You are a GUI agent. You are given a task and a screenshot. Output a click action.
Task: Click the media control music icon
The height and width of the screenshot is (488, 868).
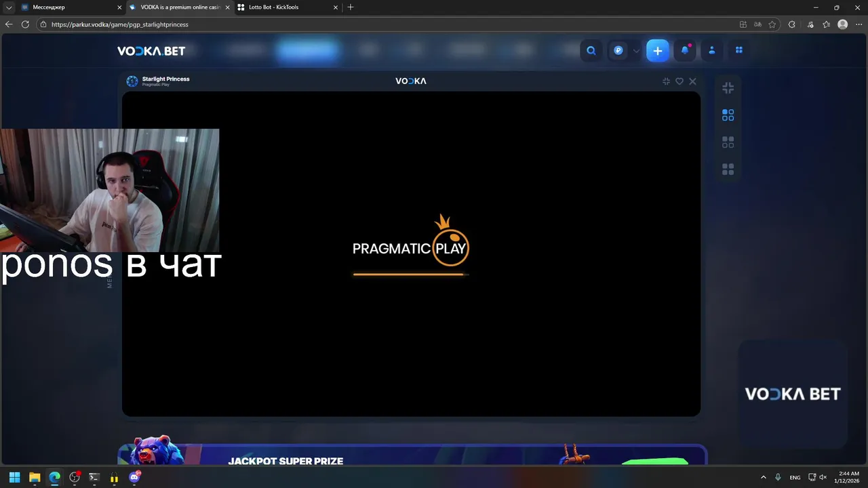pyautogui.click(x=810, y=24)
